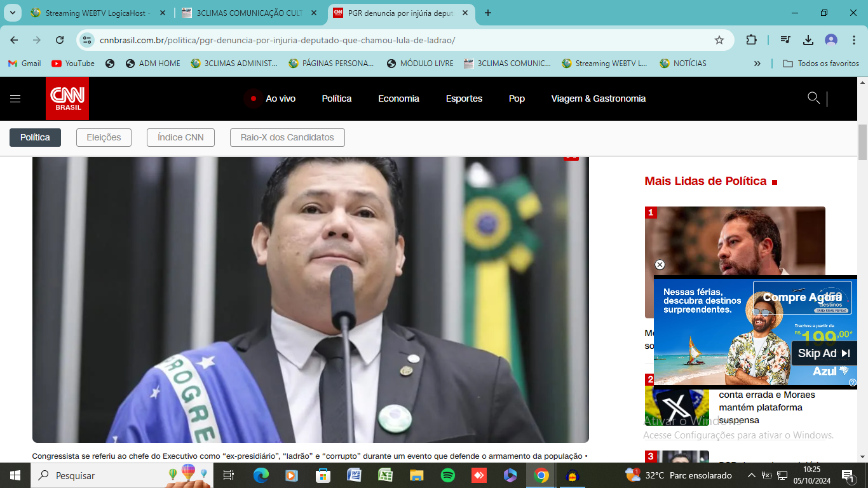Go back with browser back arrow
This screenshot has height=488, width=868.
pos(14,40)
